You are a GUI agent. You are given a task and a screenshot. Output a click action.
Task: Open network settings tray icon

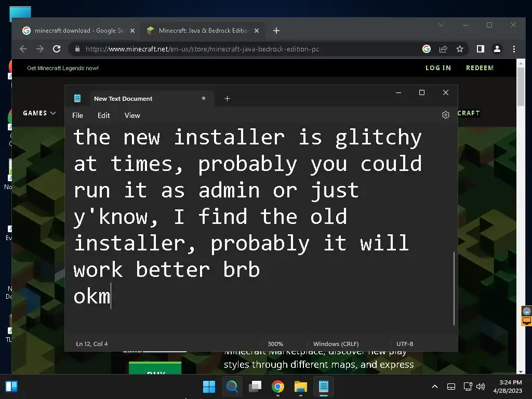[x=468, y=387]
